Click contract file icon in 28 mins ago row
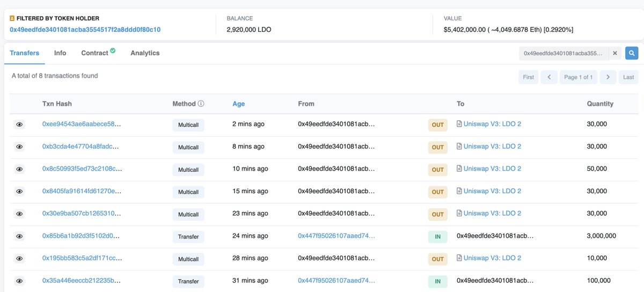The image size is (644, 292). (x=459, y=258)
